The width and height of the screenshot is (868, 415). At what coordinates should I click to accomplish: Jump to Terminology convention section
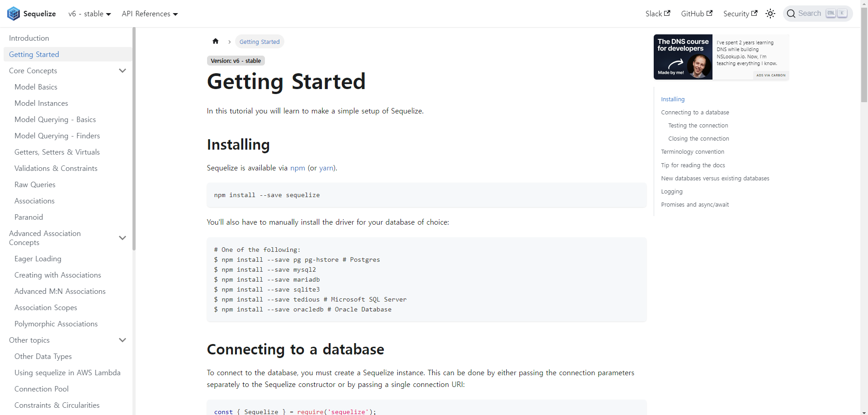tap(693, 151)
